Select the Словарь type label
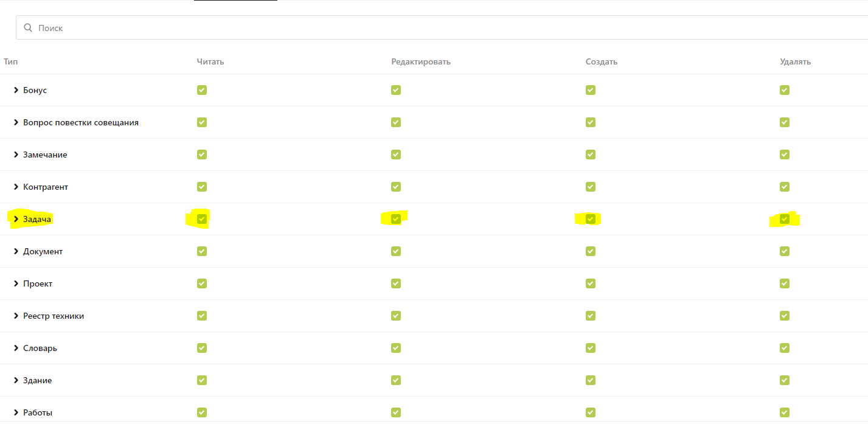This screenshot has width=868, height=424. click(x=40, y=348)
